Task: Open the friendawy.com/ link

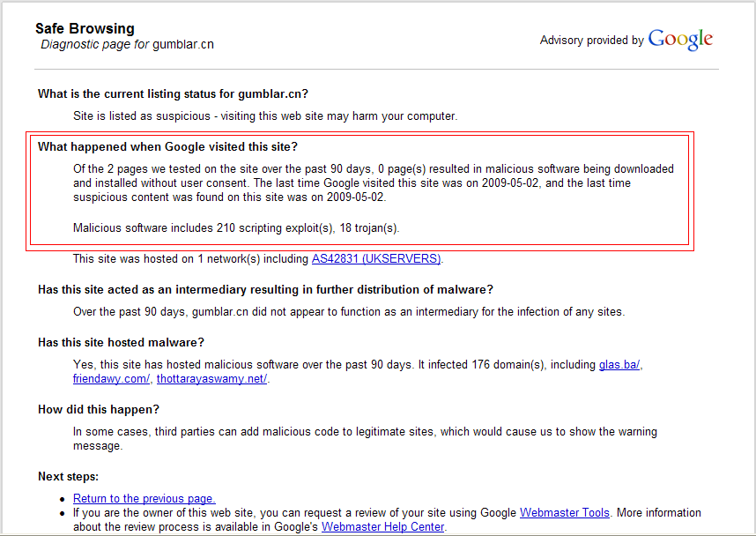Action: pyautogui.click(x=111, y=379)
